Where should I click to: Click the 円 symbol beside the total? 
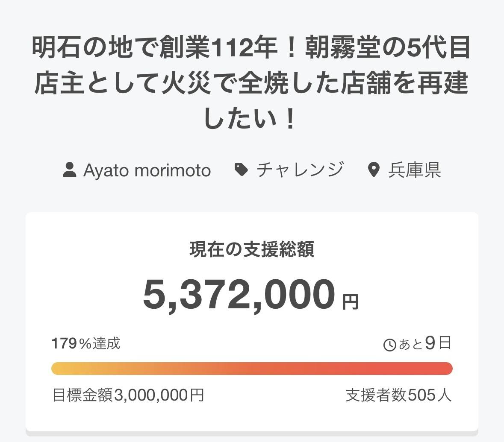coord(350,302)
